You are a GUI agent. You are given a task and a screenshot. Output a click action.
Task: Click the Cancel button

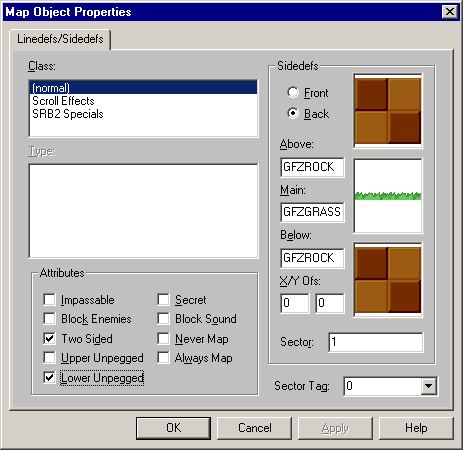tap(255, 428)
